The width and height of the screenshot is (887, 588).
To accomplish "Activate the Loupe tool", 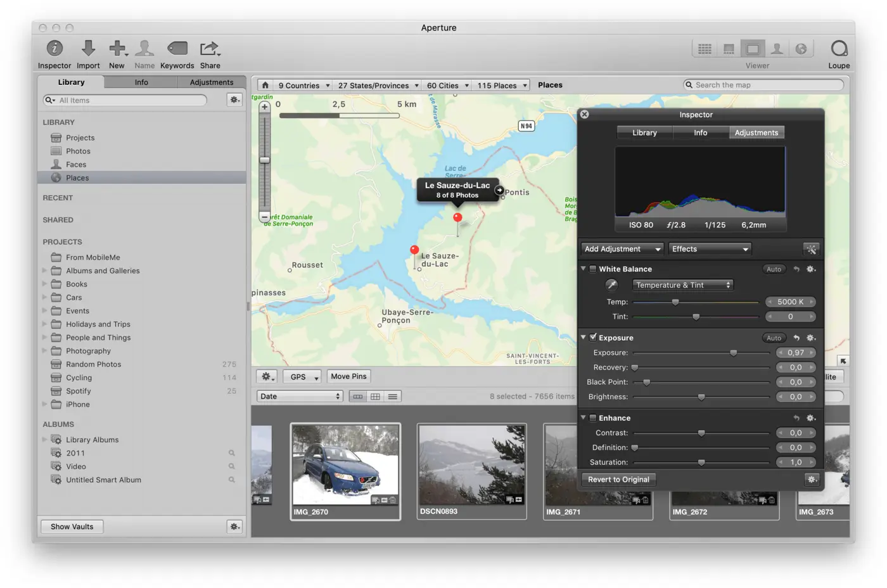I will [838, 49].
